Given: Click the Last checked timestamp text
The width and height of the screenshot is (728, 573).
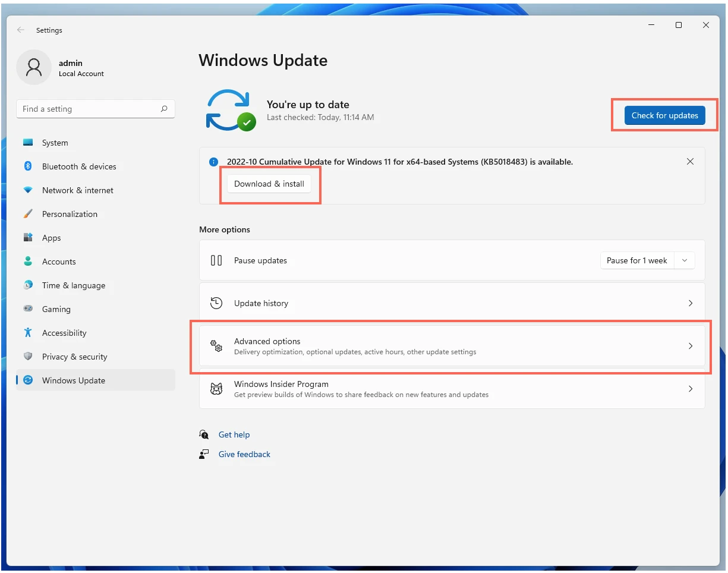Looking at the screenshot, I should 320,117.
